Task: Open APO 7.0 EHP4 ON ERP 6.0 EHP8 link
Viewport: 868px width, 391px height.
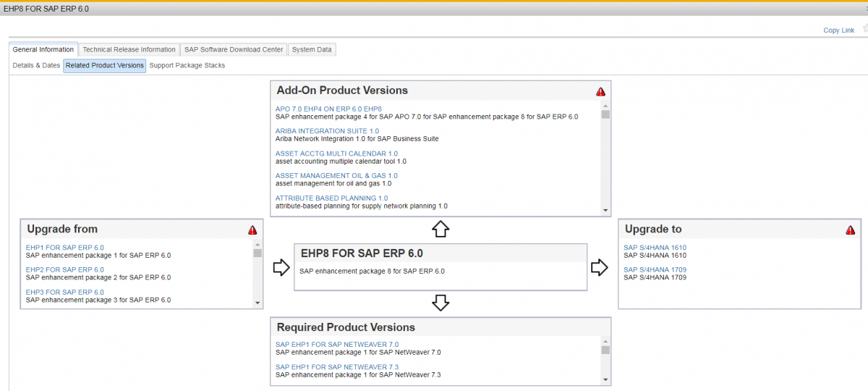Action: tap(328, 109)
